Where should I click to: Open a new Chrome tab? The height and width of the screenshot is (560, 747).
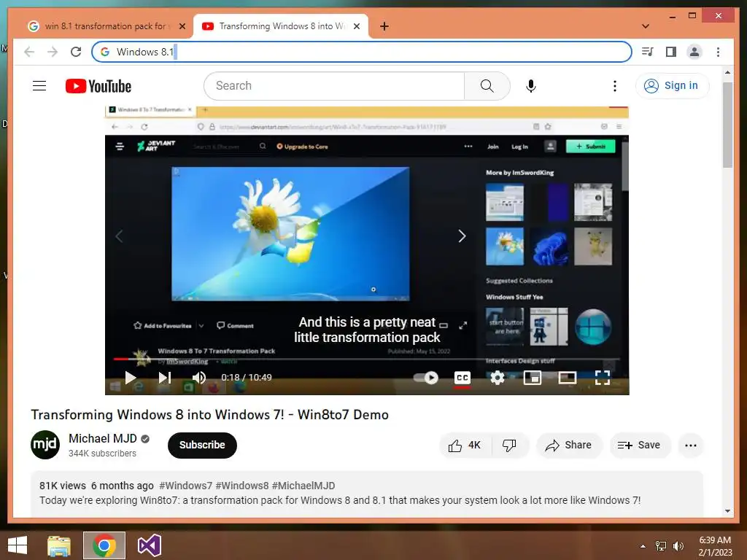pos(384,27)
